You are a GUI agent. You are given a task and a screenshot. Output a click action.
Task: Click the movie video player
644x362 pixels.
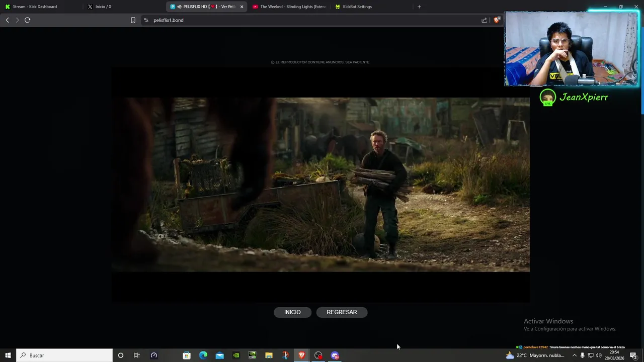(x=320, y=185)
